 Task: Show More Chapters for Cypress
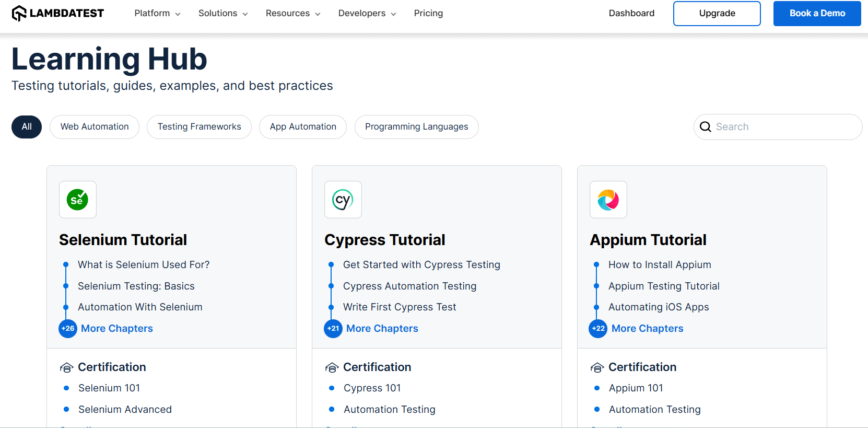[x=382, y=329]
